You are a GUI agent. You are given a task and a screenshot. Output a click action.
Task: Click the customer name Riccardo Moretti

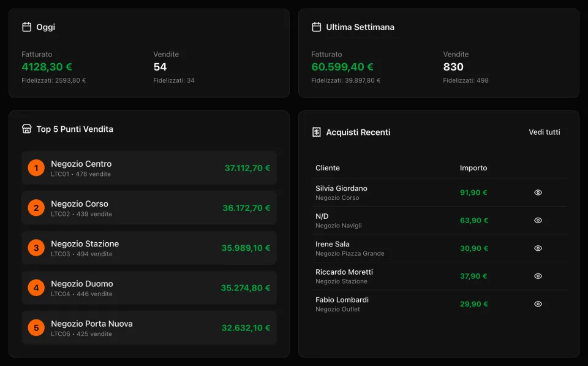pyautogui.click(x=344, y=272)
